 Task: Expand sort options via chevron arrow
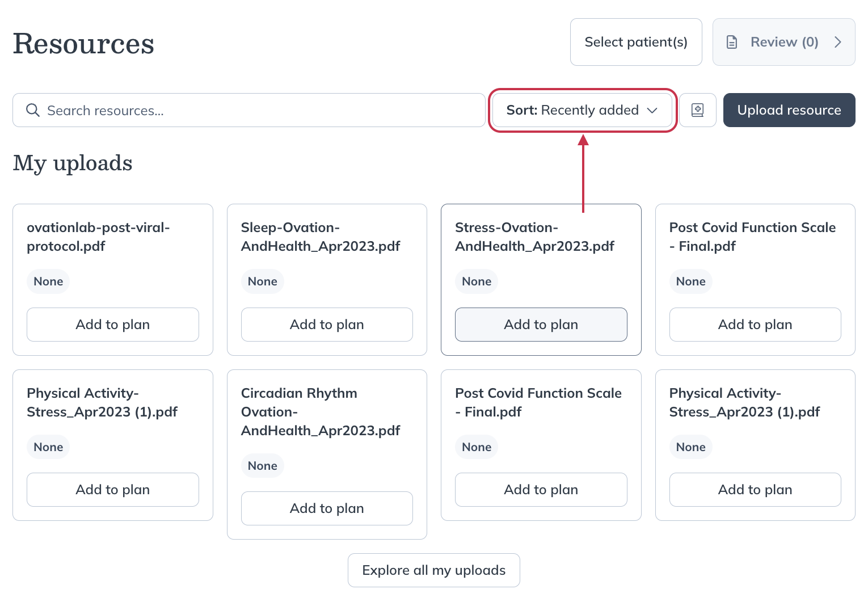652,110
